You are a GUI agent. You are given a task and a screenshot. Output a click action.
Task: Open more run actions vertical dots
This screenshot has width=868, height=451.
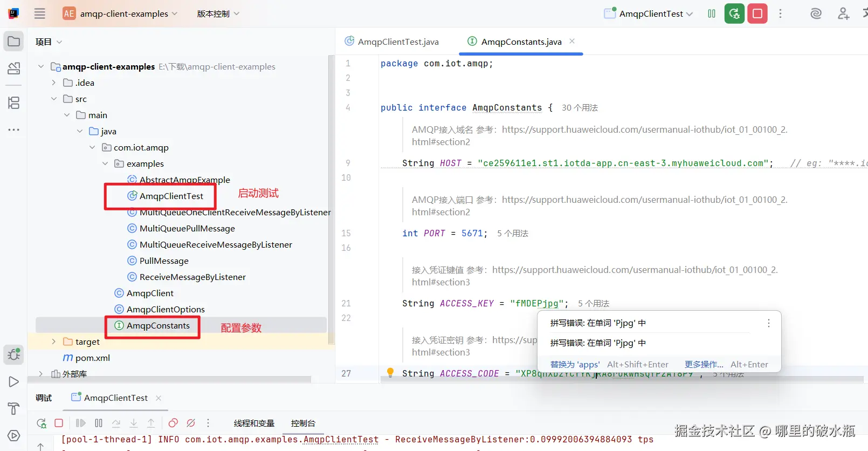[780, 13]
